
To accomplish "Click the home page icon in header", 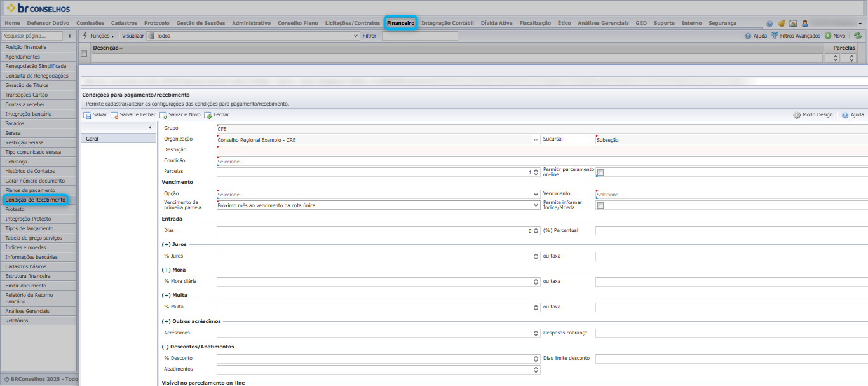I will tap(793, 24).
